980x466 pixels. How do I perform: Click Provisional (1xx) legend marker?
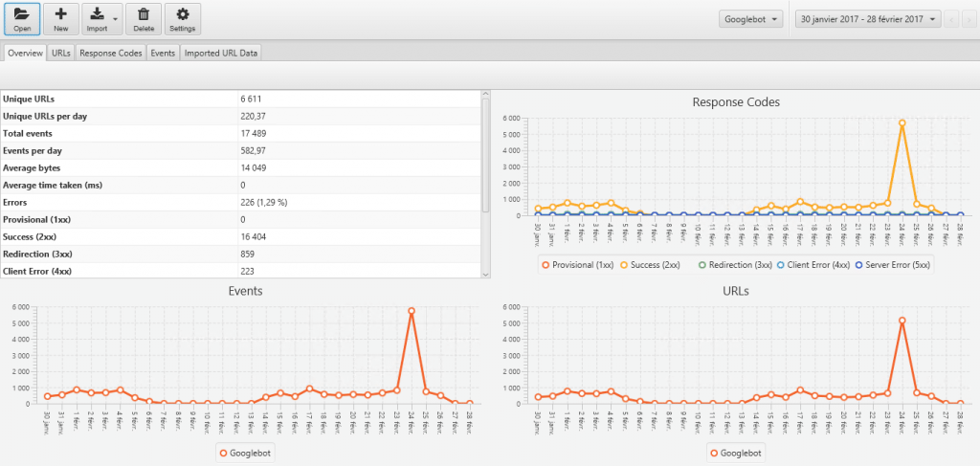545,265
